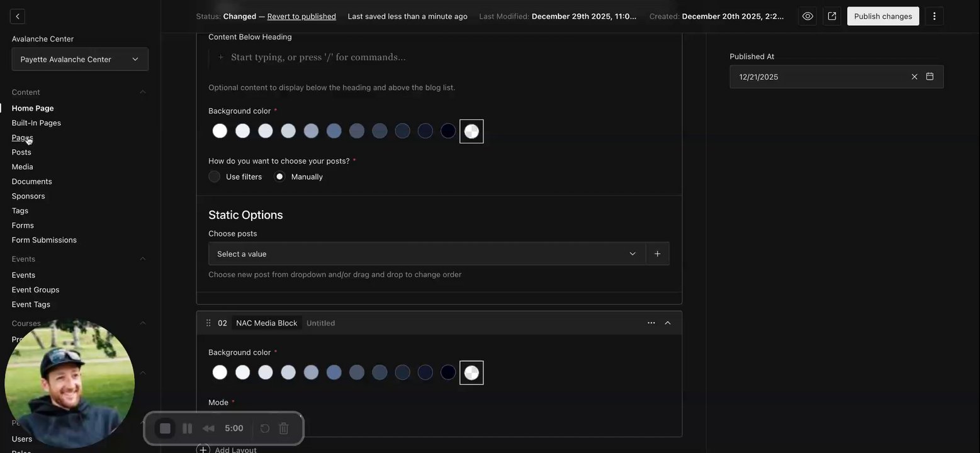Screen dimensions: 980x453
Task: Click the back arrow icon in sidebar
Action: [x=18, y=16]
